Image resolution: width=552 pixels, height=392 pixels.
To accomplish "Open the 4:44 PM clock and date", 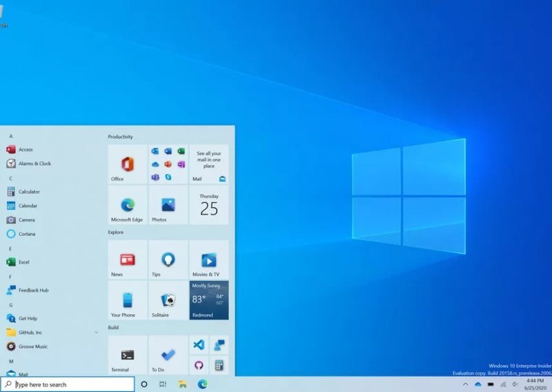I will click(x=535, y=384).
